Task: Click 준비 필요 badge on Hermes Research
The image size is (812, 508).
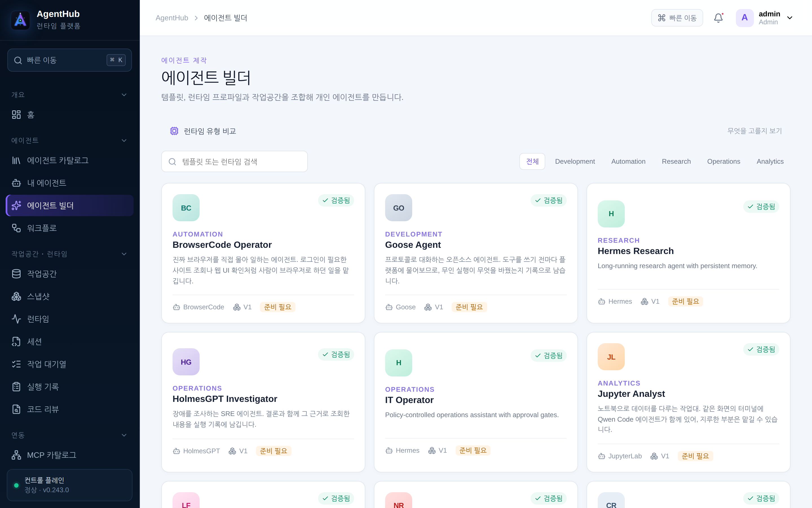Action: coord(685,301)
